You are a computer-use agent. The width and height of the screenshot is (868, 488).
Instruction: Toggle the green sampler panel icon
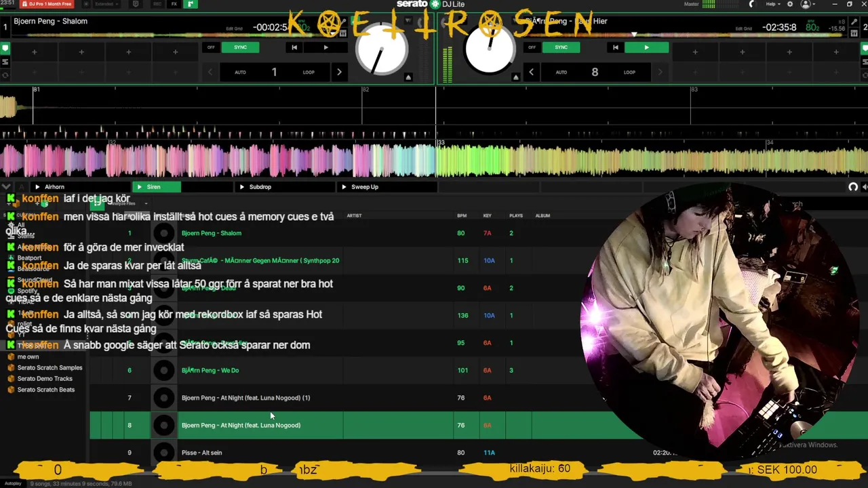click(191, 4)
